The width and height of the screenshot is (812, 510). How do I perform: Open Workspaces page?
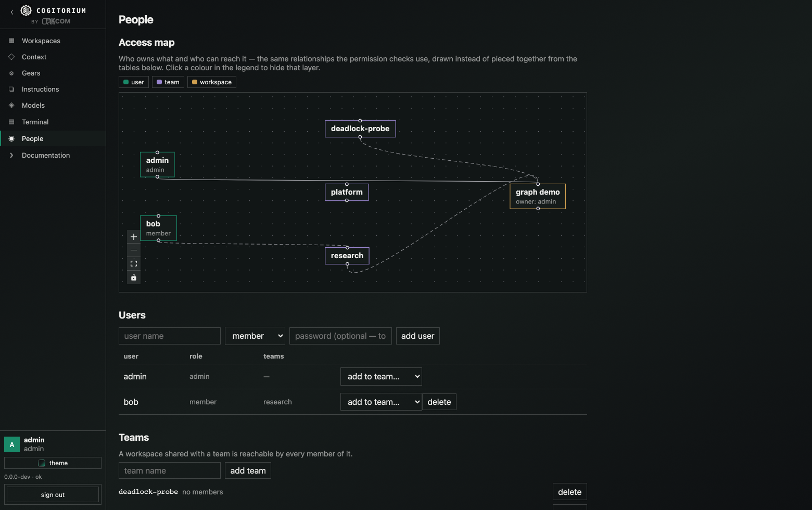tap(41, 41)
